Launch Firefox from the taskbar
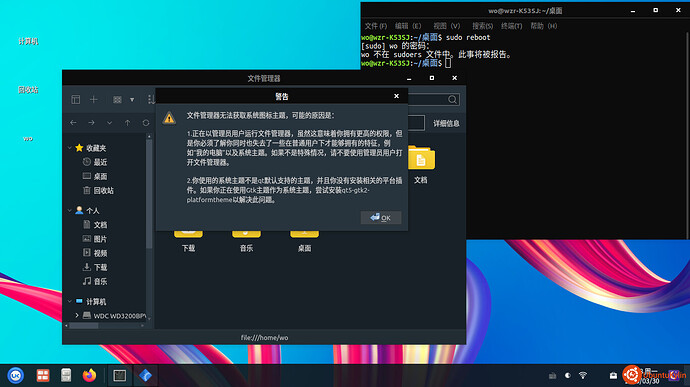This screenshot has width=690, height=387. (x=89, y=376)
